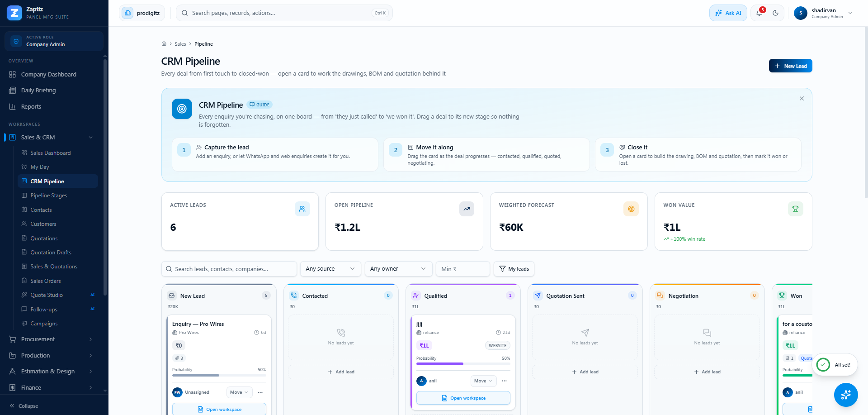
Task: Add lead in Contacted column
Action: (x=341, y=372)
